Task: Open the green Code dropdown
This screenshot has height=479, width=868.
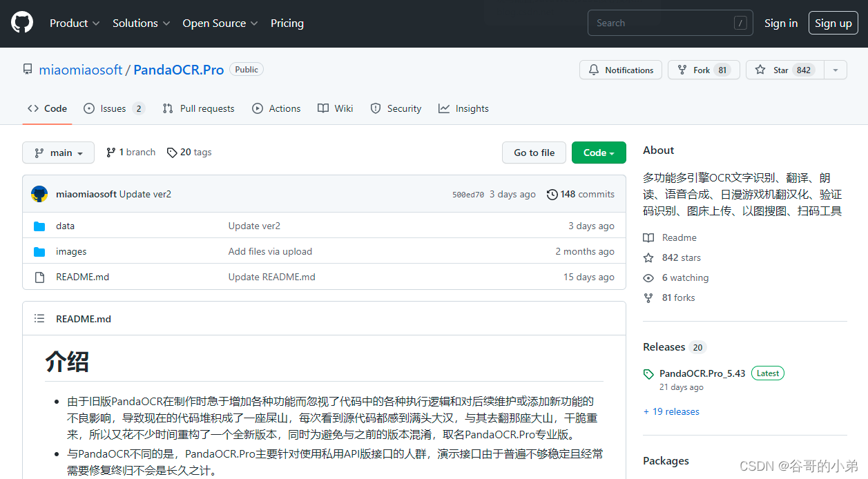Action: click(598, 153)
